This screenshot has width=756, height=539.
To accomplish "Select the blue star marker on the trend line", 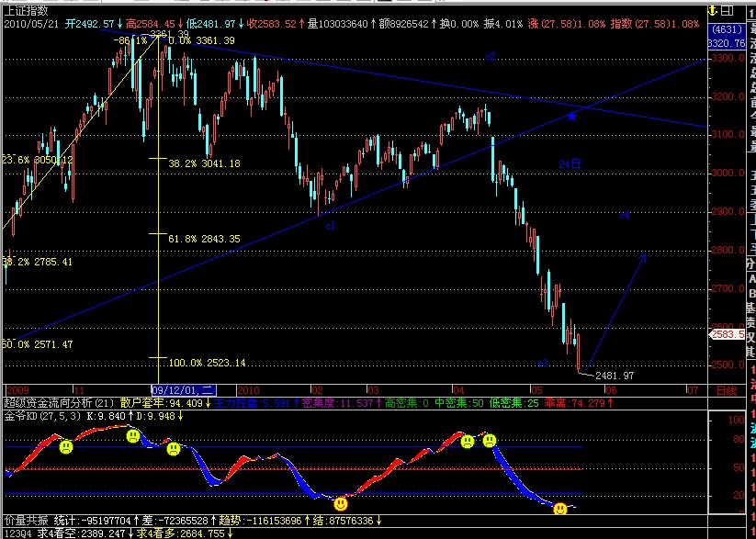I will [x=571, y=117].
